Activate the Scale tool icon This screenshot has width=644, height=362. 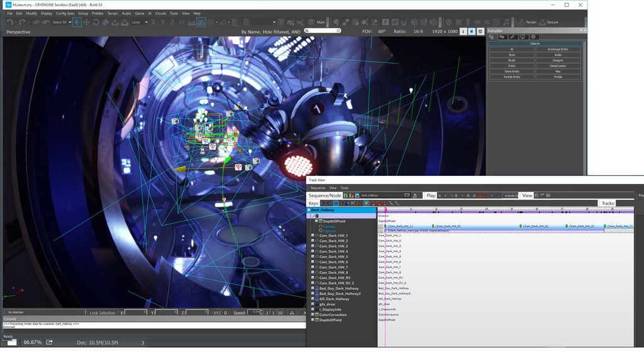(x=105, y=22)
